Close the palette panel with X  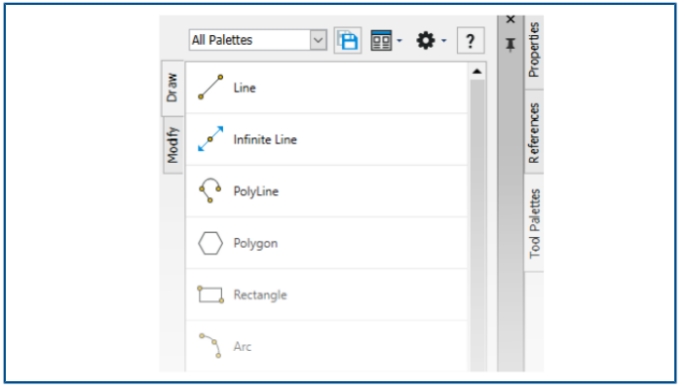pyautogui.click(x=510, y=20)
